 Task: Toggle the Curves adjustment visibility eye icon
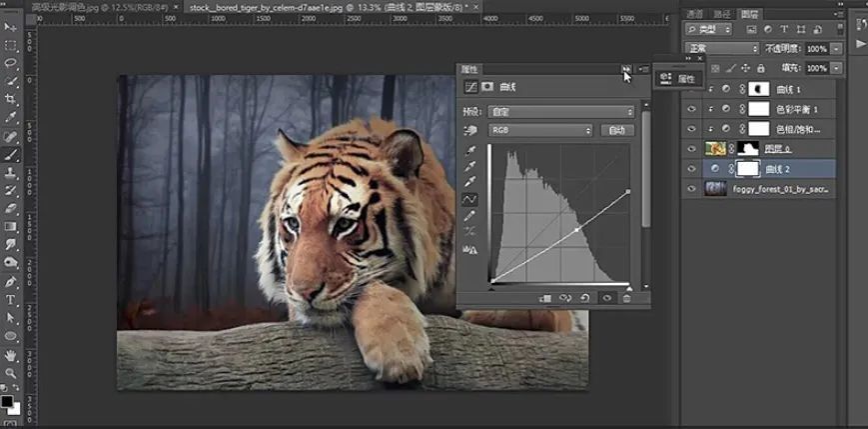click(606, 297)
